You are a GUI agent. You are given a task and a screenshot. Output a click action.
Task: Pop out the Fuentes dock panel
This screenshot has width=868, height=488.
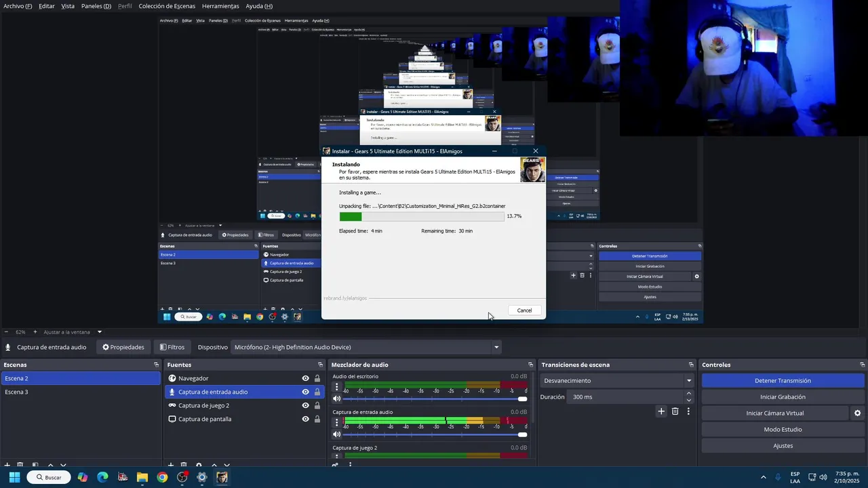(x=319, y=365)
